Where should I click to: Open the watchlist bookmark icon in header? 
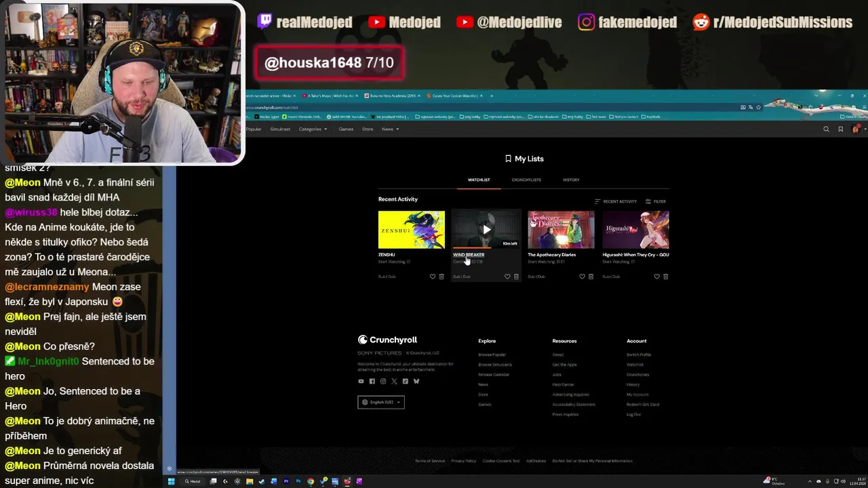[840, 129]
